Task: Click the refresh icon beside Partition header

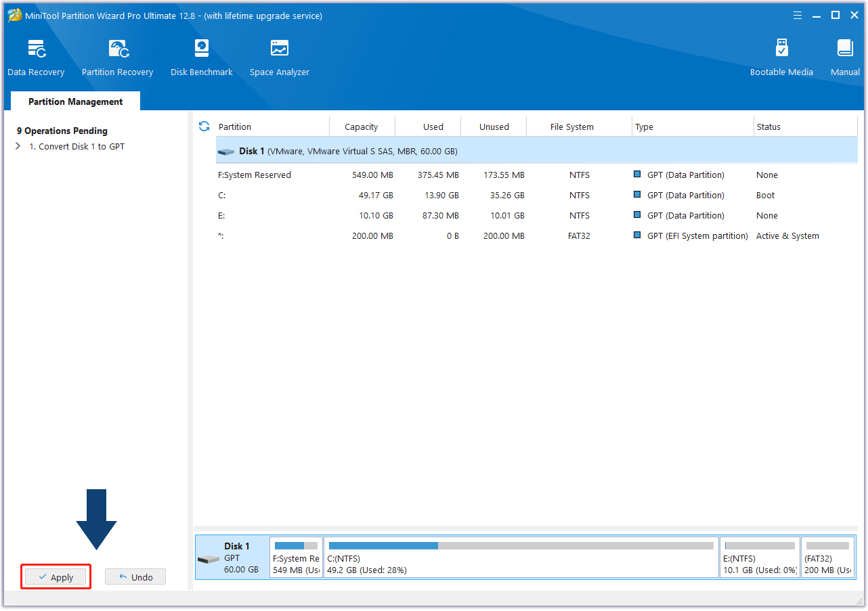Action: (204, 126)
